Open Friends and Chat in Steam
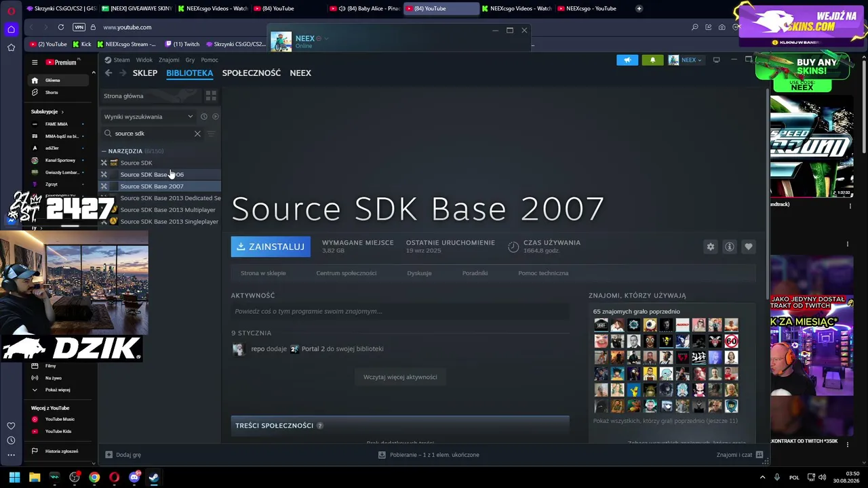Viewport: 868px width, 488px height. 740,455
